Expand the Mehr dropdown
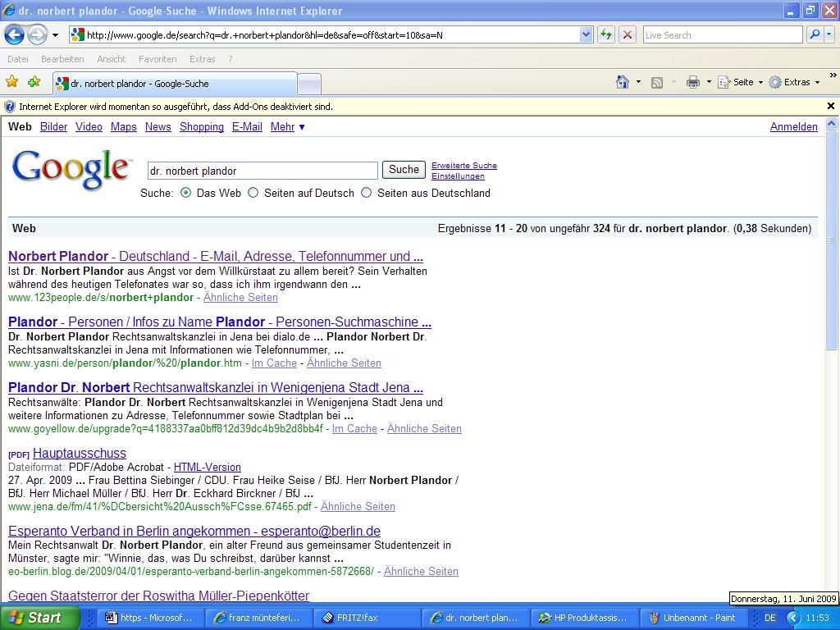This screenshot has width=840, height=630. (x=288, y=127)
